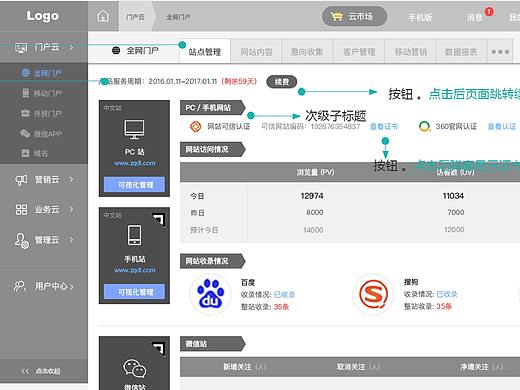Viewport: 520px width, 390px height.
Task: Switch to the 客户管理 tab
Action: pyautogui.click(x=359, y=52)
